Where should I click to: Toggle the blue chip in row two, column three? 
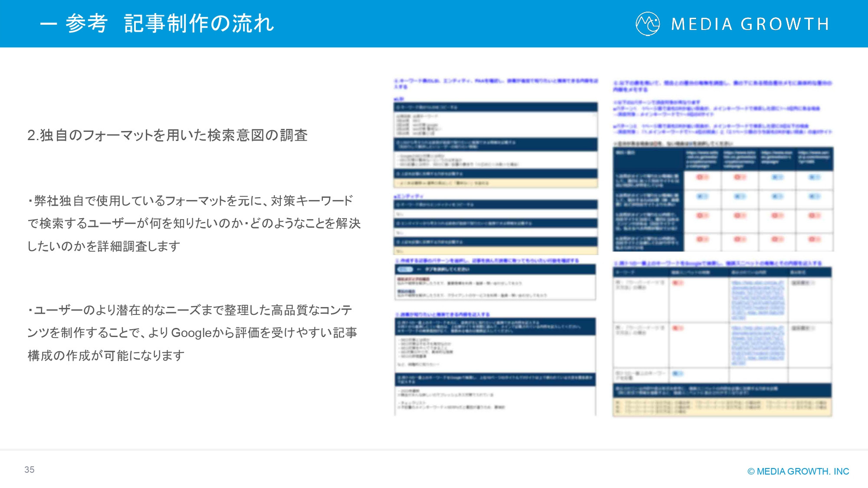[x=778, y=196]
